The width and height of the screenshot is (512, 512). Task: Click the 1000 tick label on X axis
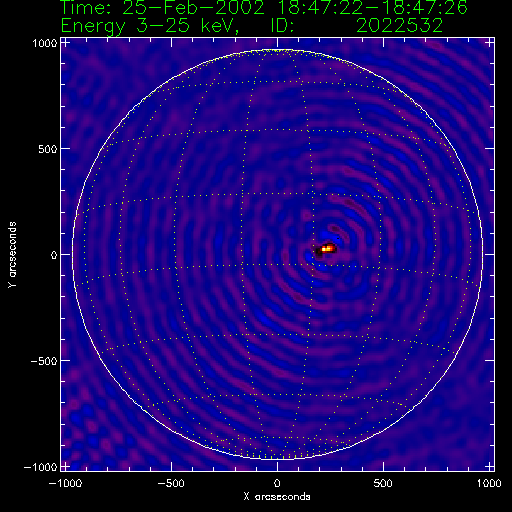pos(489,483)
